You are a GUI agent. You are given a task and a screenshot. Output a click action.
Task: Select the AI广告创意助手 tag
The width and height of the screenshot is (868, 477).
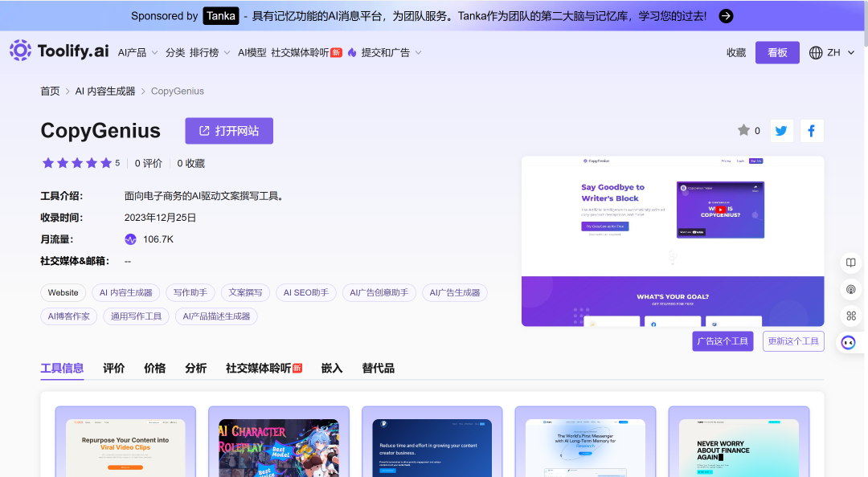pyautogui.click(x=379, y=293)
